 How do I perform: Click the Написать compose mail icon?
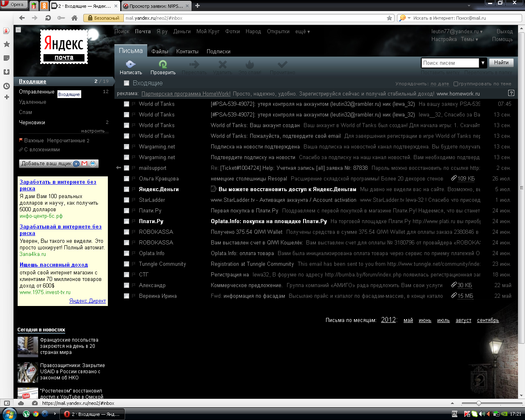[130, 64]
